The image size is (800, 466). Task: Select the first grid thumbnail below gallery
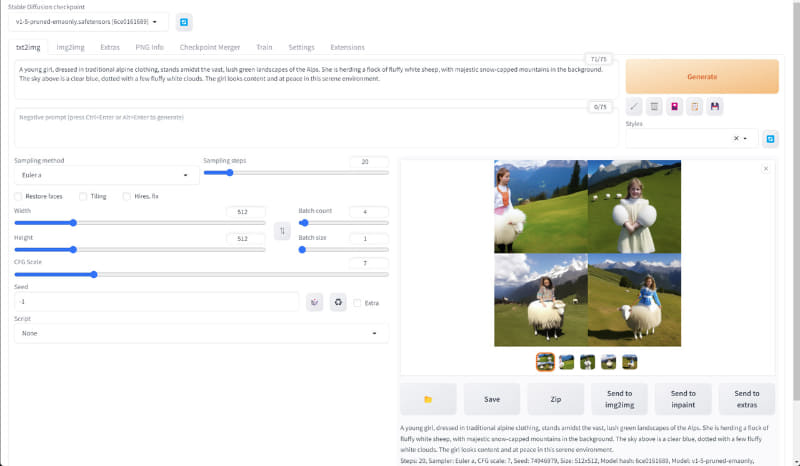[x=545, y=362]
